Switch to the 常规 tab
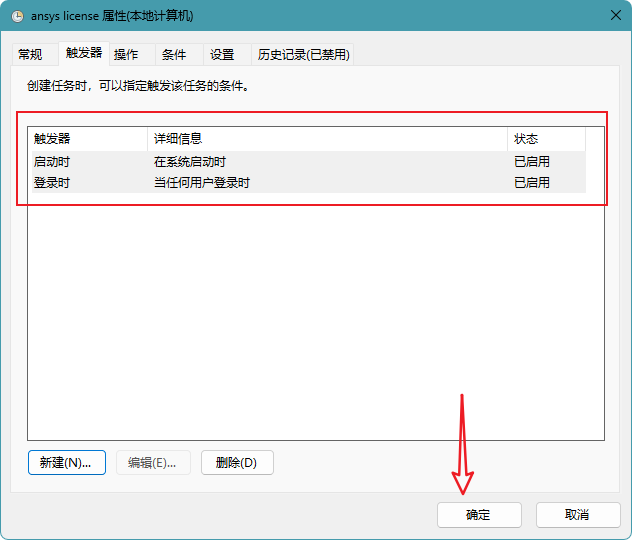 pos(30,54)
